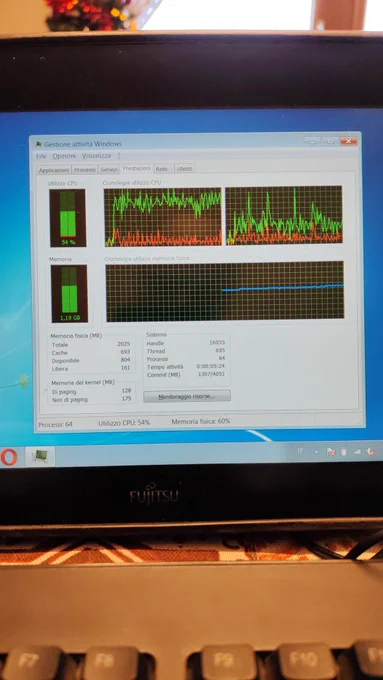Click the Handle count 16055
This screenshot has height=680, width=383.
[217, 343]
